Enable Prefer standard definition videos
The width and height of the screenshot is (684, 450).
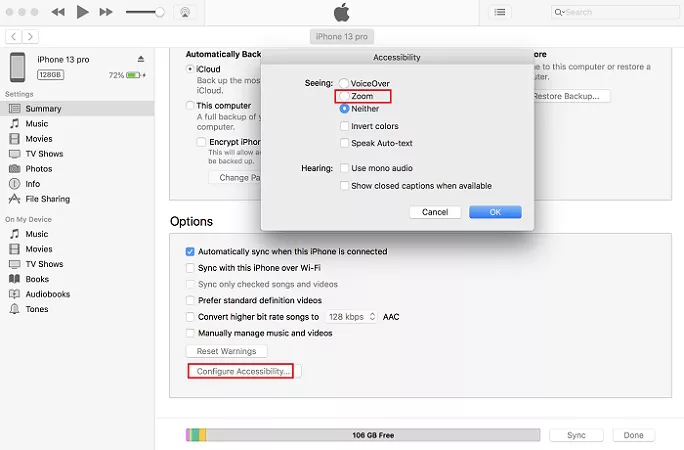coord(190,300)
